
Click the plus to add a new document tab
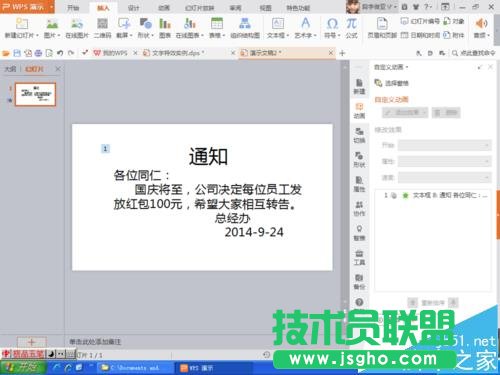[x=342, y=53]
